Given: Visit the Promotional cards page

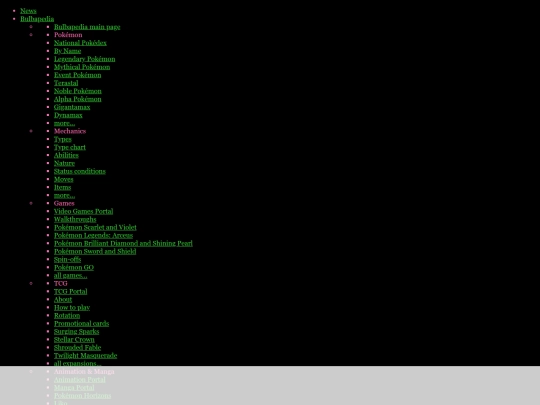Looking at the screenshot, I should coord(82,324).
